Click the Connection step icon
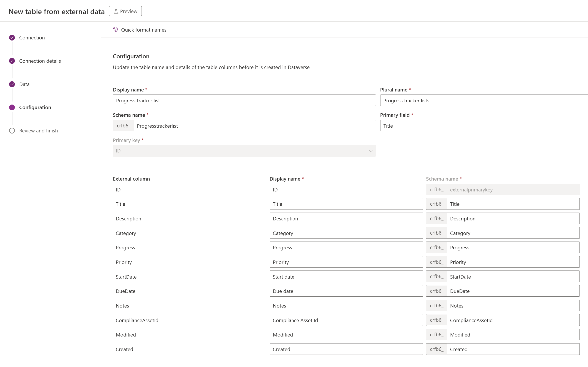 pyautogui.click(x=12, y=38)
